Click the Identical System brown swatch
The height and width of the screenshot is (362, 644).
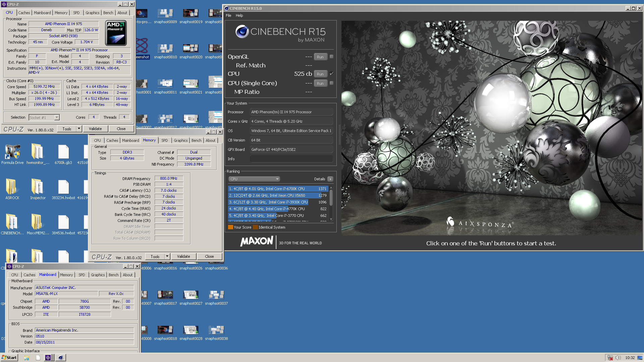click(255, 227)
